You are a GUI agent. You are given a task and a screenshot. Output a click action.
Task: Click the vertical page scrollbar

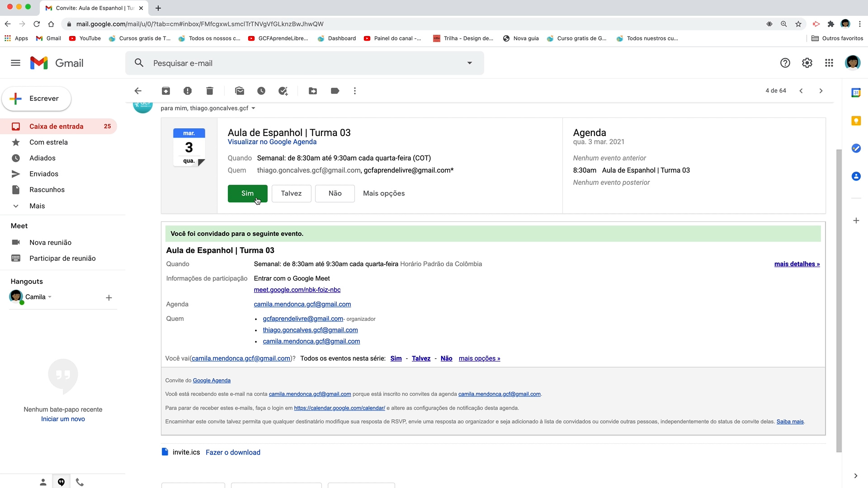839,300
